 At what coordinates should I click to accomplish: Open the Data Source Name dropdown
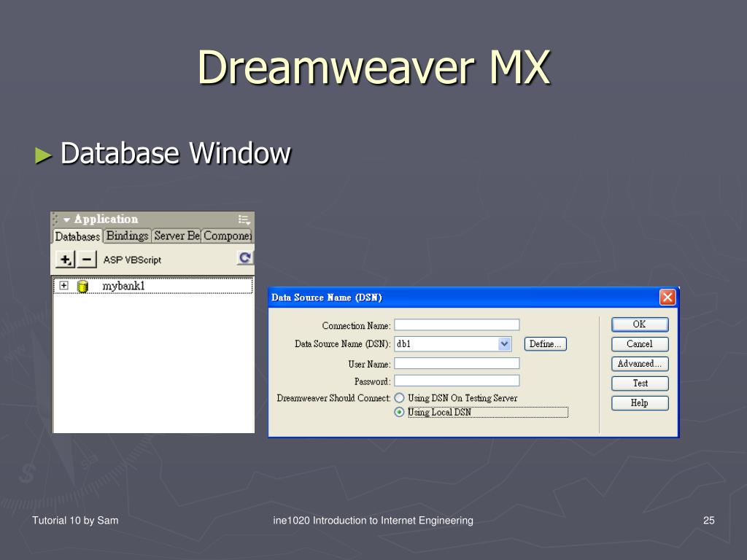click(x=505, y=344)
